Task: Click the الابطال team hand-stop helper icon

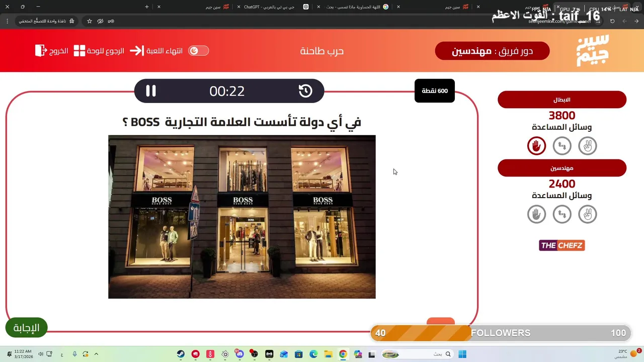Action: click(536, 146)
